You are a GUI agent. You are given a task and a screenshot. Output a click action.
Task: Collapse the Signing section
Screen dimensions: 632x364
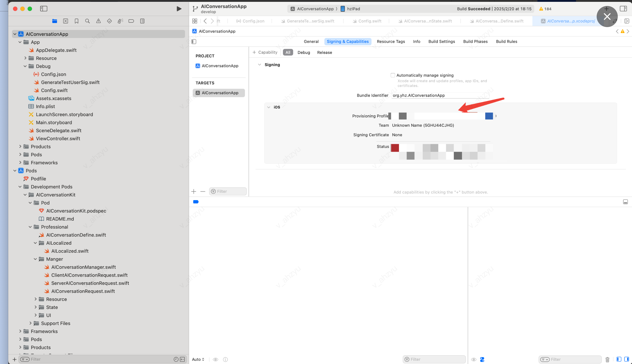tap(259, 64)
